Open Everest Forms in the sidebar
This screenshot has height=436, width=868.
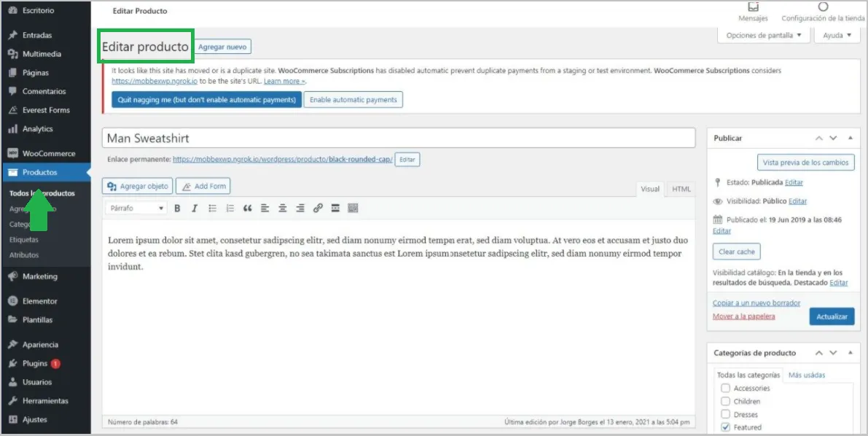pos(45,110)
